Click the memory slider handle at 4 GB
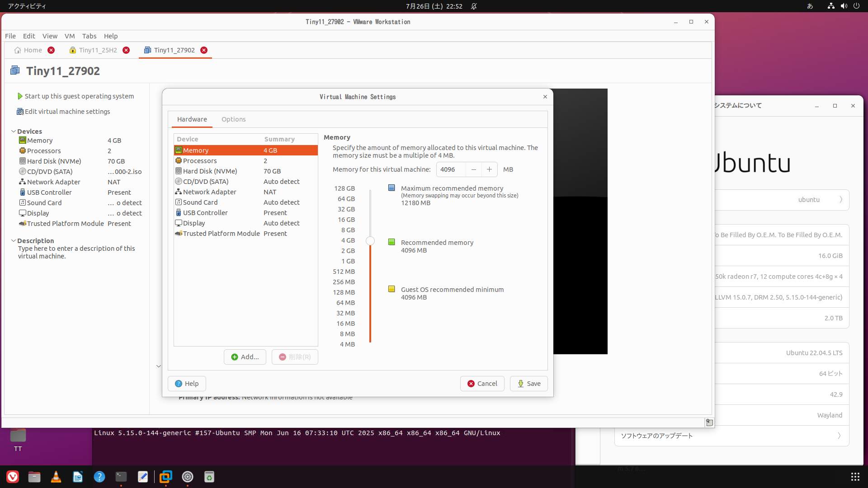This screenshot has width=868, height=488. pyautogui.click(x=370, y=241)
